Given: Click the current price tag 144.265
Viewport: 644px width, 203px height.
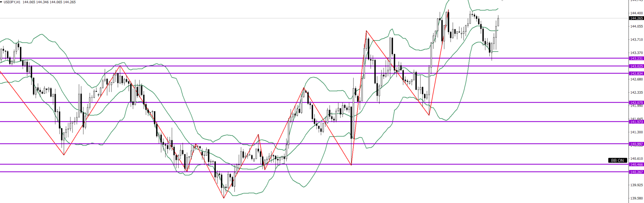Looking at the screenshot, I should click(x=636, y=18).
